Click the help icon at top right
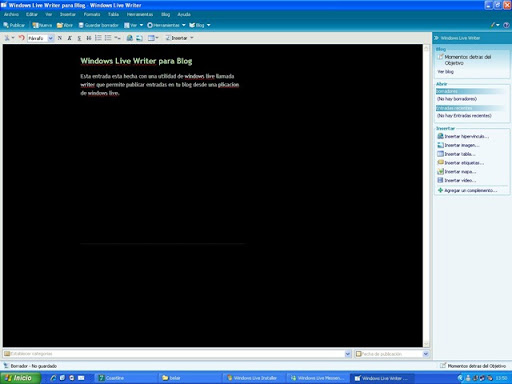The height and width of the screenshot is (384, 512). pos(506,25)
